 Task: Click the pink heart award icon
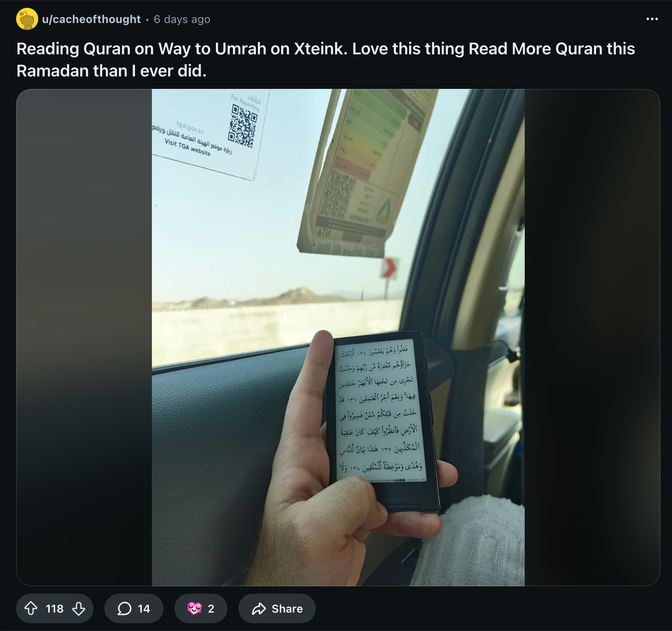195,608
